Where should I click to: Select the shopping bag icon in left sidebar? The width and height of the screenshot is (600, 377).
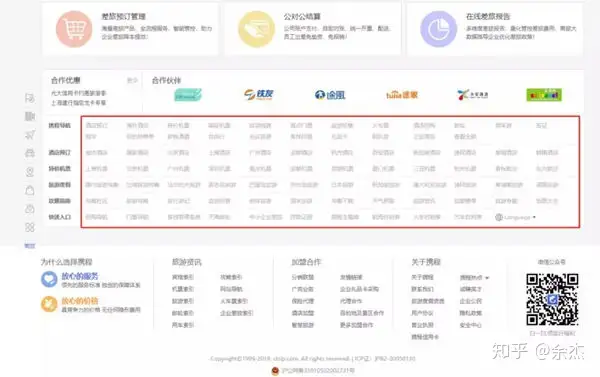[x=30, y=190]
